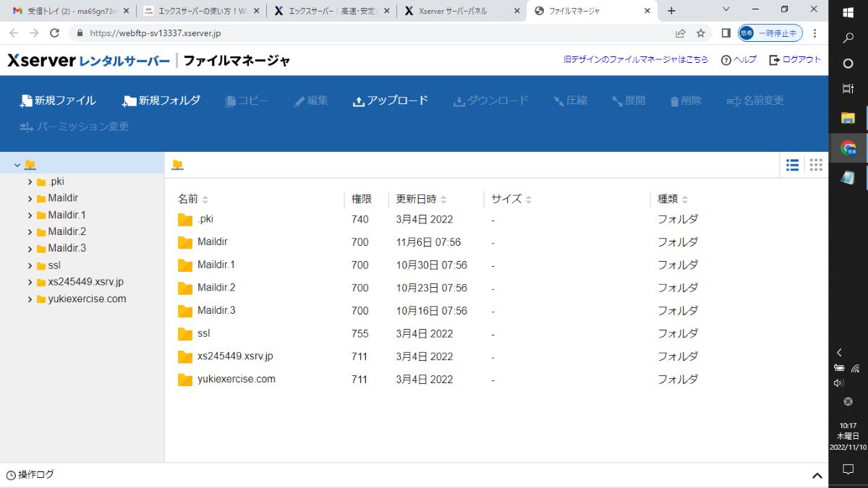Click the ダウンロード (download) toolbar item
Image resolution: width=868 pixels, height=488 pixels.
pyautogui.click(x=491, y=100)
